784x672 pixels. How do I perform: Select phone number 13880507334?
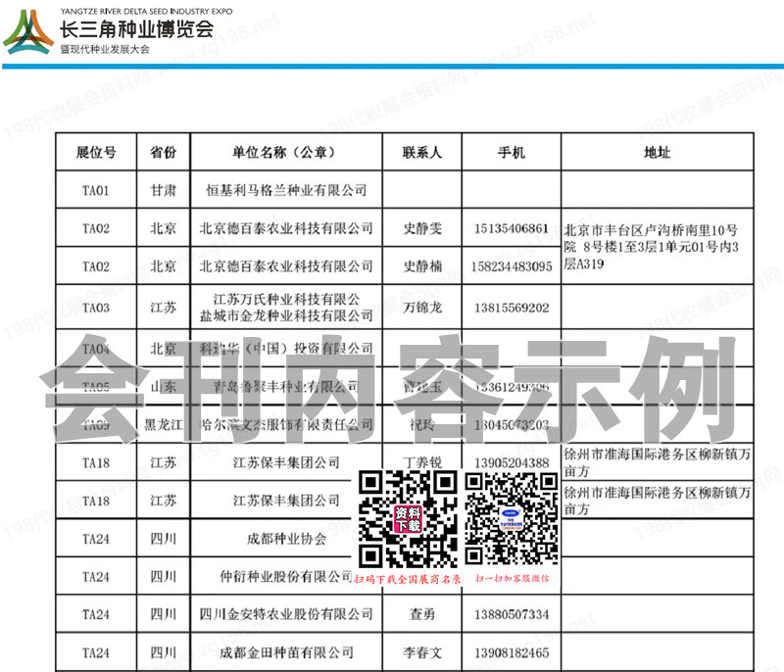pos(511,614)
